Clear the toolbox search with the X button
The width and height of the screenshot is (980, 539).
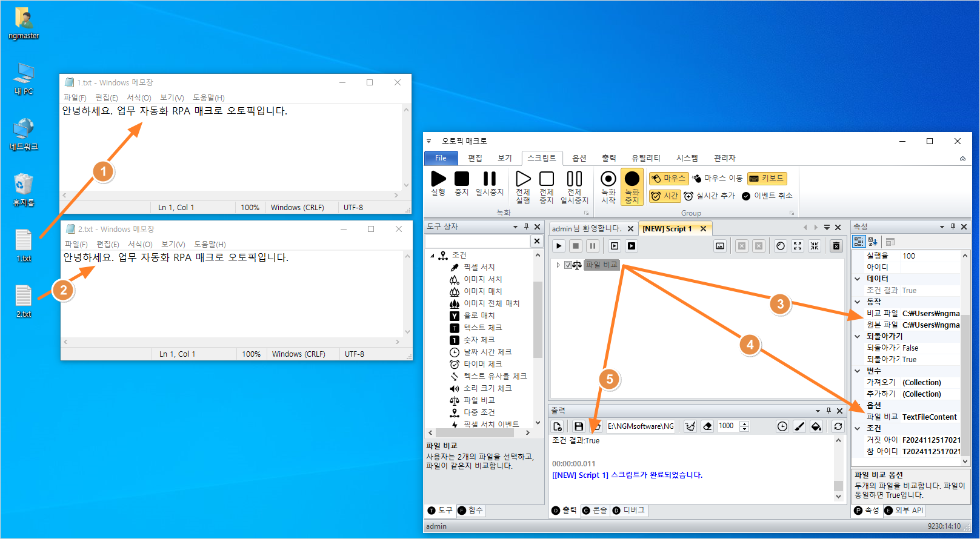(x=537, y=241)
